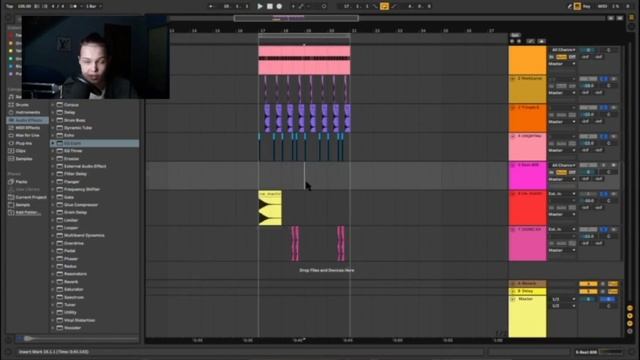This screenshot has width=640, height=360.
Task: Select the MIDI Effects browser category
Action: coord(27,128)
